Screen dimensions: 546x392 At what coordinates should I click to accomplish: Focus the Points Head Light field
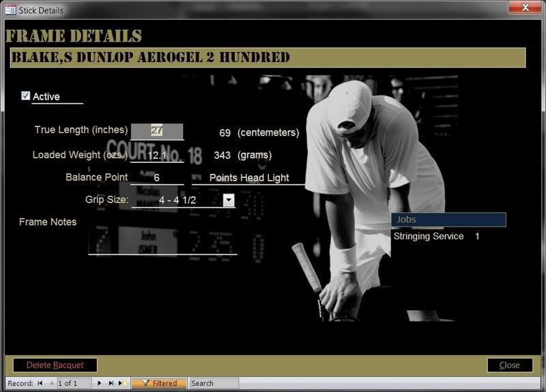248,178
